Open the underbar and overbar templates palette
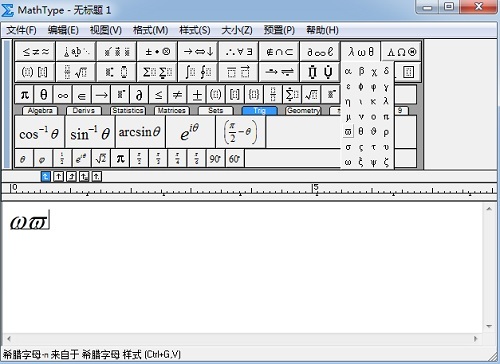 tap(239, 72)
